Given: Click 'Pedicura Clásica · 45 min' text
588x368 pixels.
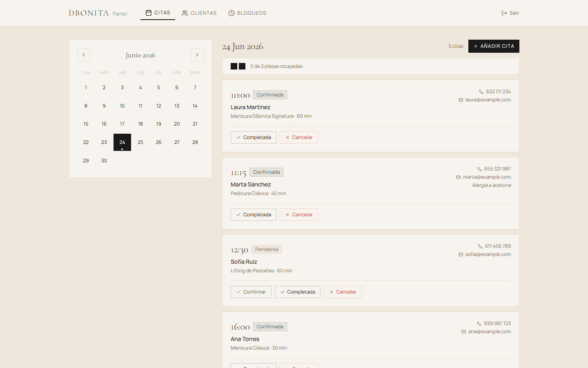Looking at the screenshot, I should point(258,193).
